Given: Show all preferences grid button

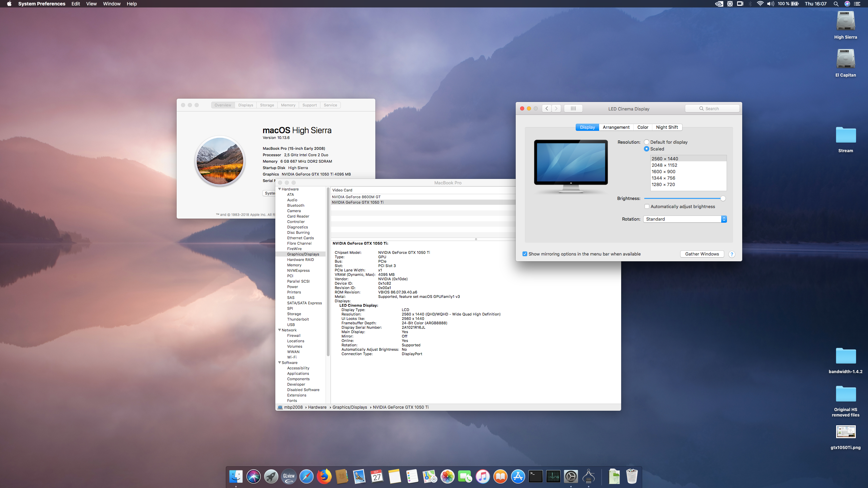Looking at the screenshot, I should pos(573,108).
